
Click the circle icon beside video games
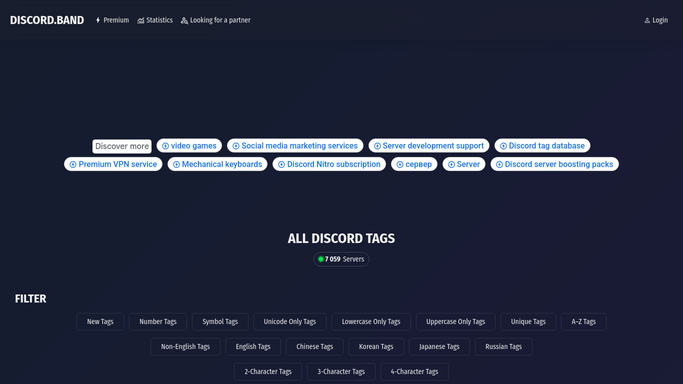[x=166, y=146]
